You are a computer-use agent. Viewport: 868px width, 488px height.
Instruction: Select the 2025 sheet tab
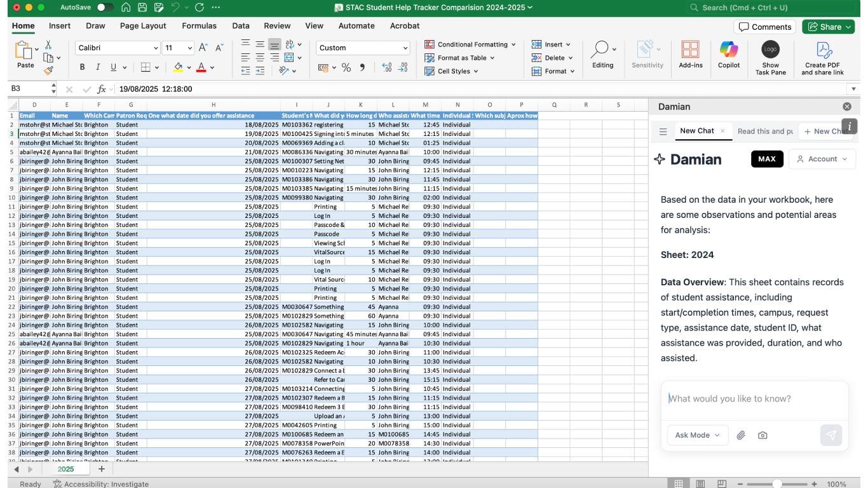click(x=65, y=469)
